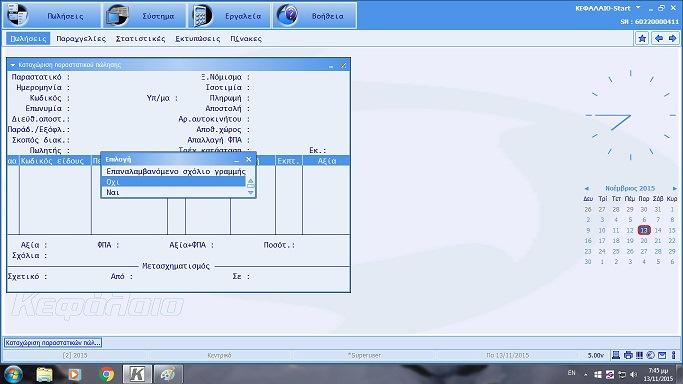683x384 pixels.
Task: Open the Πωλήσεις main module
Action: click(52, 16)
